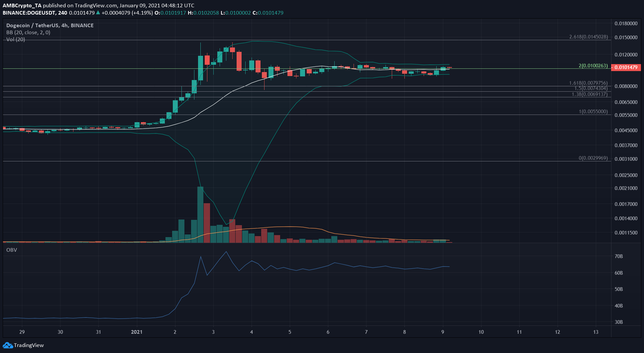Click the 70B OBV axis label
Viewport: 644px width, 353px height.
click(x=619, y=256)
